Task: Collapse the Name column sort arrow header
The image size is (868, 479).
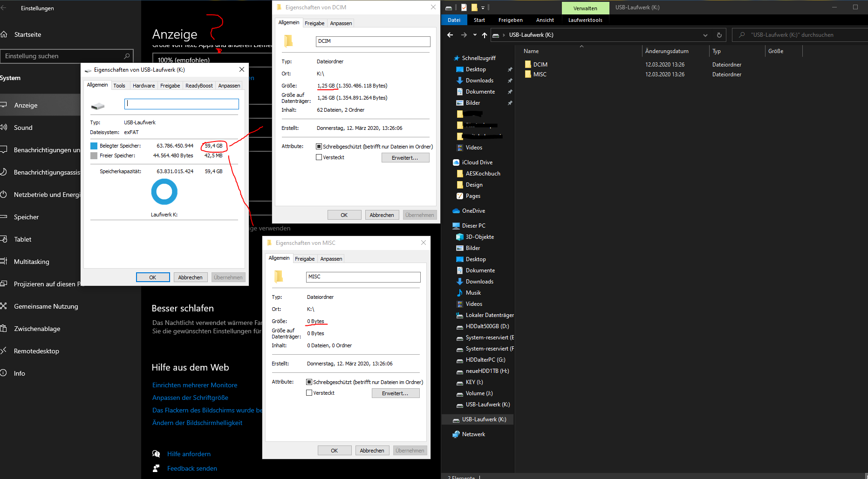Action: (x=581, y=47)
